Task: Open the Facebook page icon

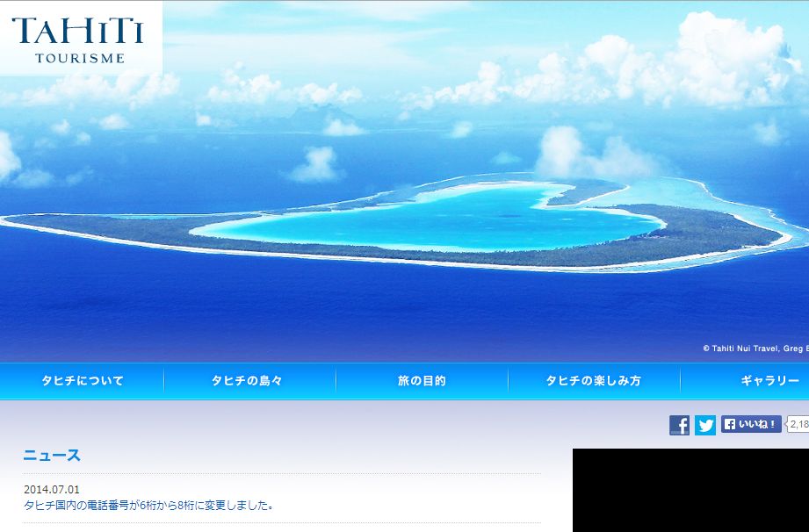Action: click(679, 425)
